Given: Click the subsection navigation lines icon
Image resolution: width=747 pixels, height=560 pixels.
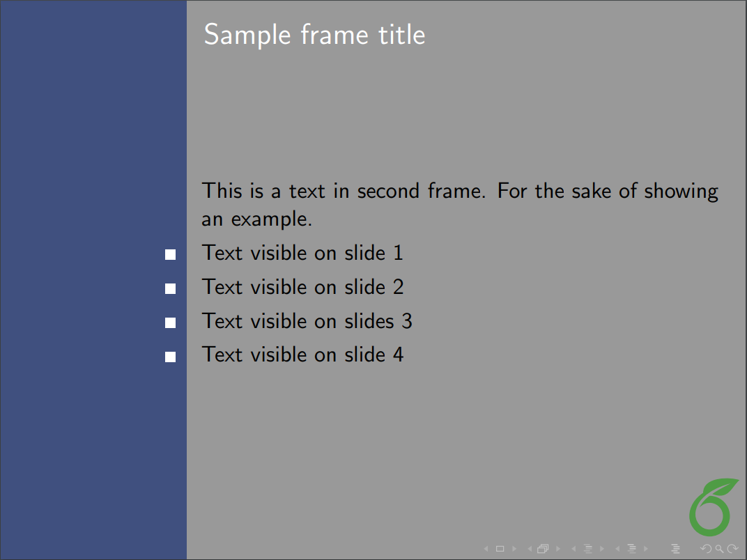Looking at the screenshot, I should tap(587, 549).
